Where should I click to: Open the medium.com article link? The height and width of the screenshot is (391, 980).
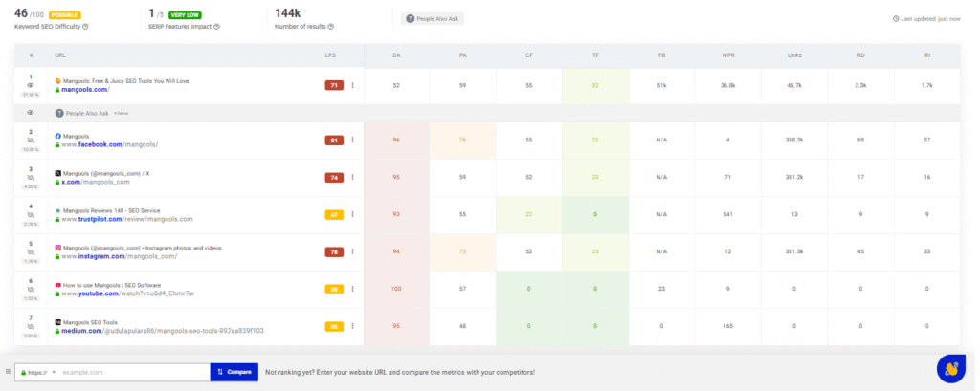tap(163, 331)
